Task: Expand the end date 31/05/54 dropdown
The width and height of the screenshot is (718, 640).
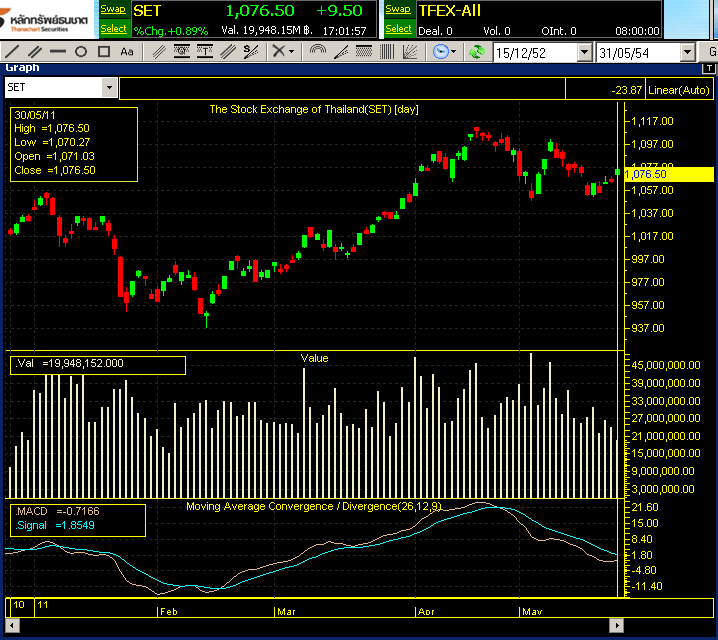Action: click(687, 52)
